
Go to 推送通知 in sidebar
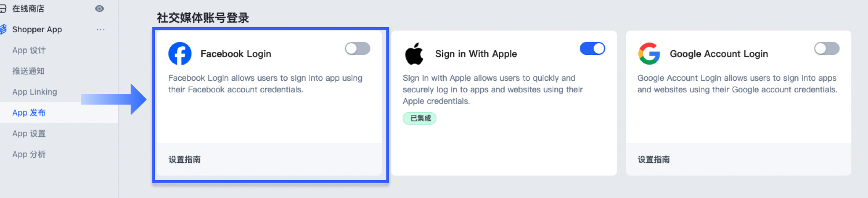(x=28, y=71)
